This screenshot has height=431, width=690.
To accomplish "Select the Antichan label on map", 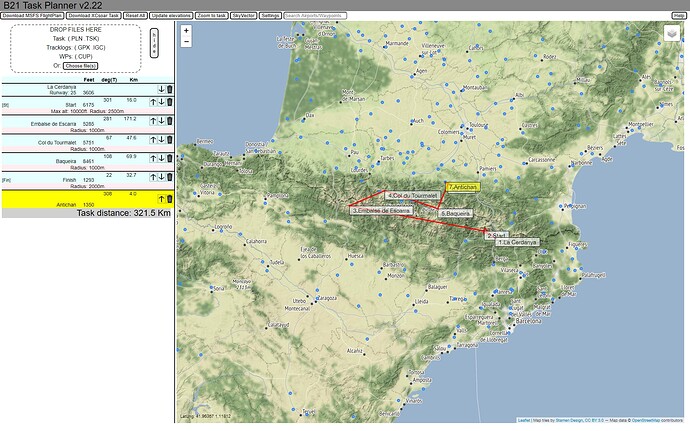I will coord(462,187).
